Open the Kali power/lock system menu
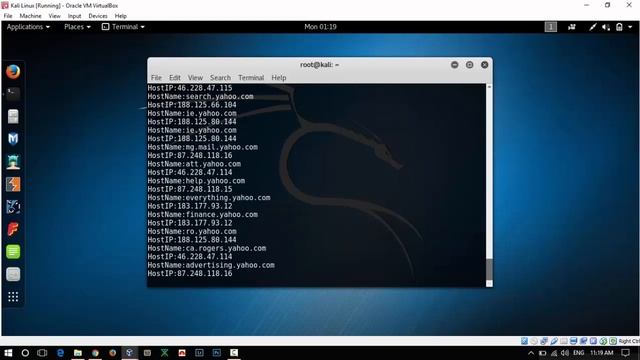 (619, 27)
